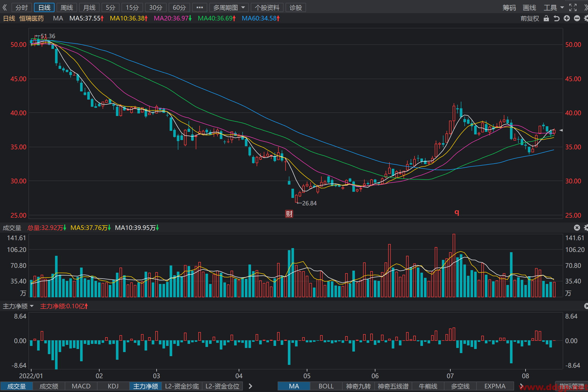Expand the 多周期图 dropdown
The image size is (588, 392).
point(229,7)
